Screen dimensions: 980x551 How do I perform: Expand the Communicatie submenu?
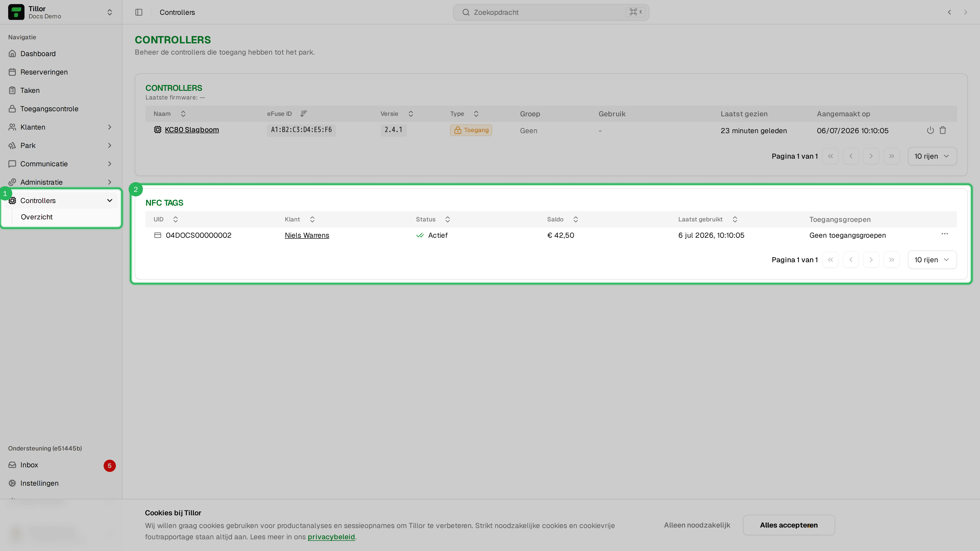[x=61, y=164]
